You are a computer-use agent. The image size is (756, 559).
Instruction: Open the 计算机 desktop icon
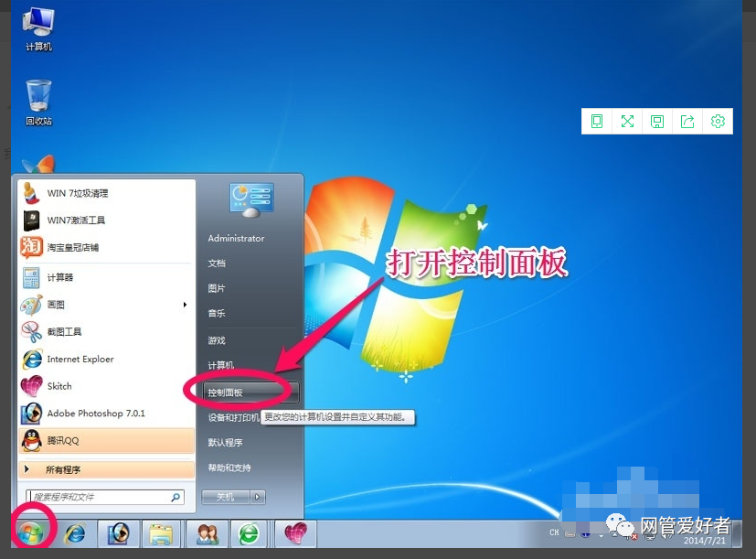(x=38, y=29)
